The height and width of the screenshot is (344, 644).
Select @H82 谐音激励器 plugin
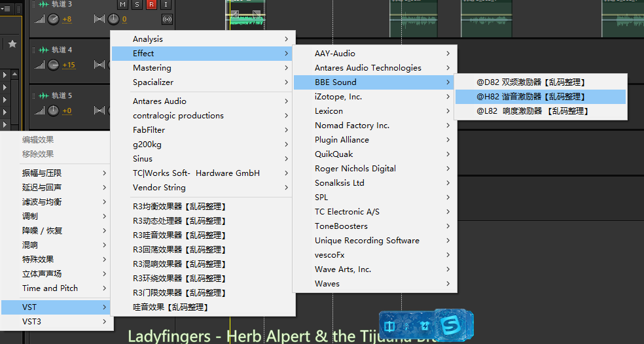pos(541,97)
